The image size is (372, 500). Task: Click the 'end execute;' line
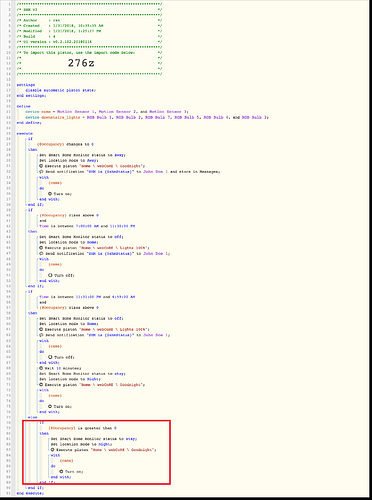pos(30,493)
